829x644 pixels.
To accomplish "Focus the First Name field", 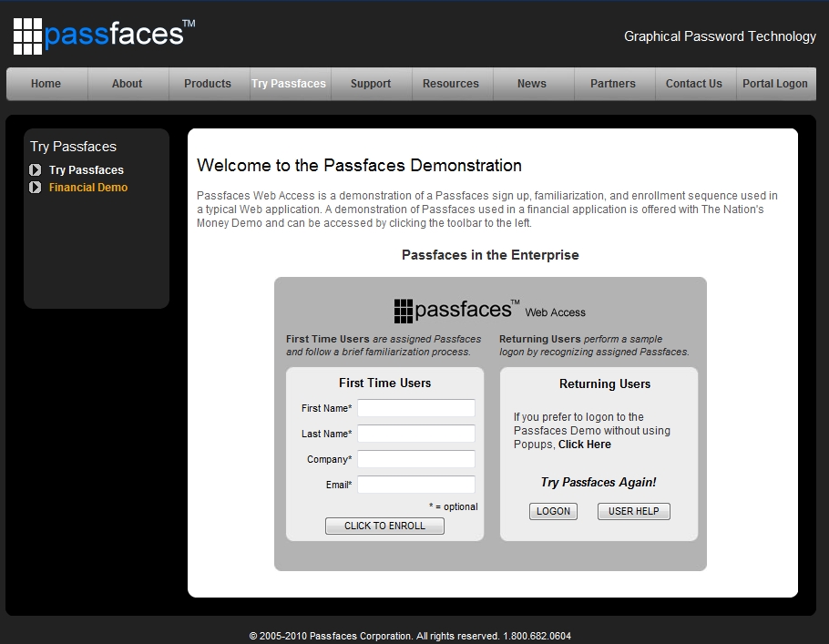I will [x=416, y=408].
